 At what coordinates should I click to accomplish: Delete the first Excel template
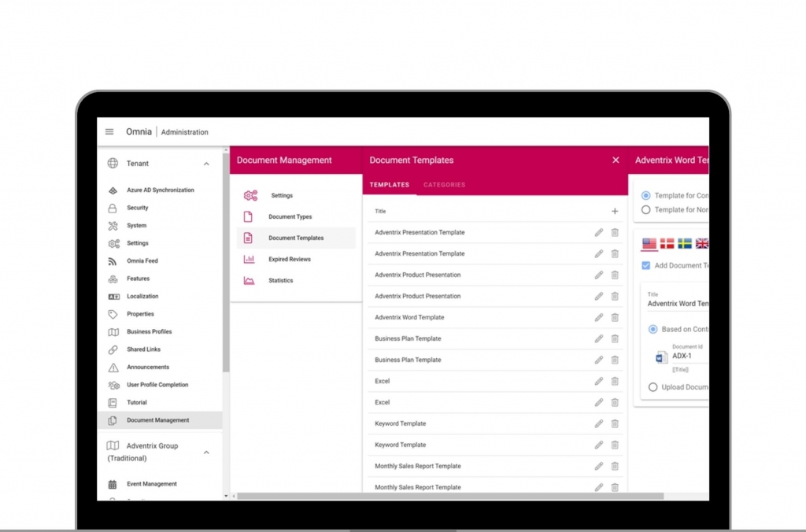coord(615,382)
